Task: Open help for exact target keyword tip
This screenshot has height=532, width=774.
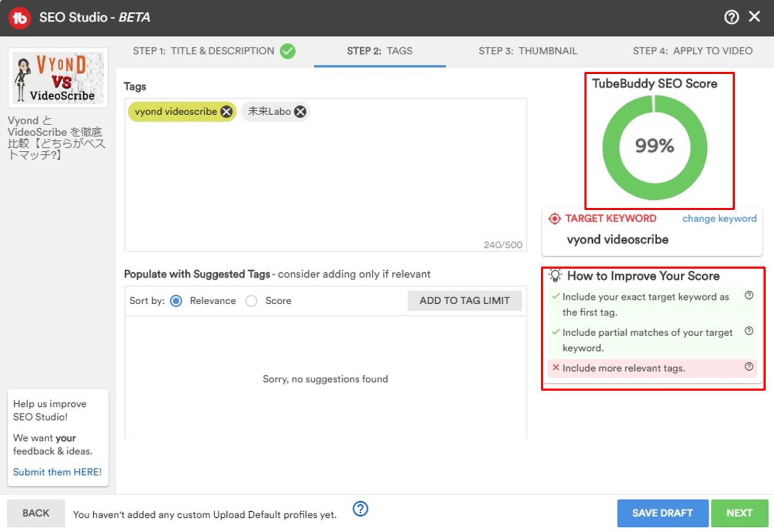Action: click(x=749, y=295)
